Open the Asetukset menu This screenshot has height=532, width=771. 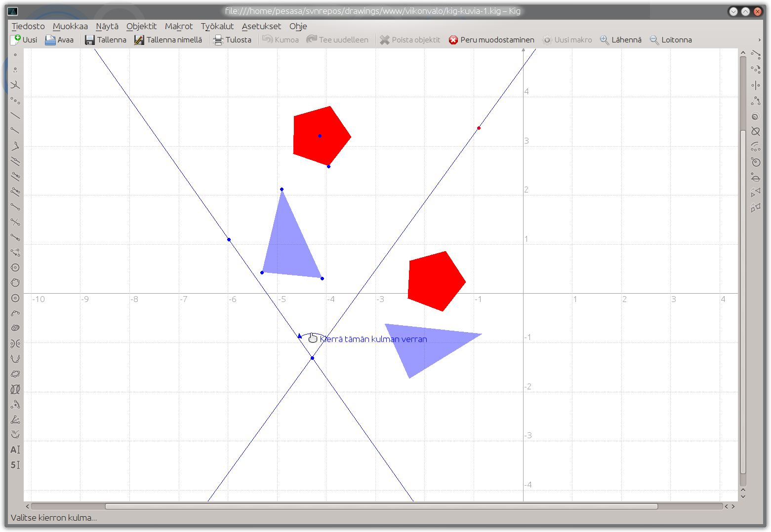coord(261,26)
